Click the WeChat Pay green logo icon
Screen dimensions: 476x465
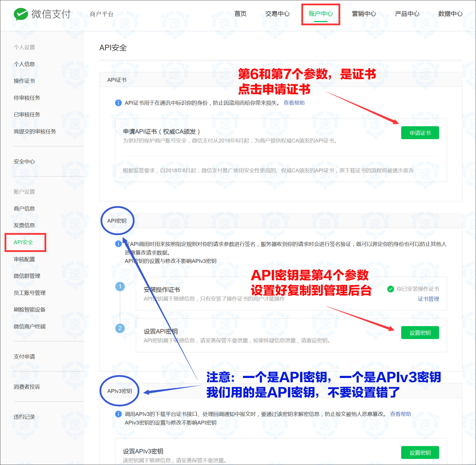click(x=21, y=14)
